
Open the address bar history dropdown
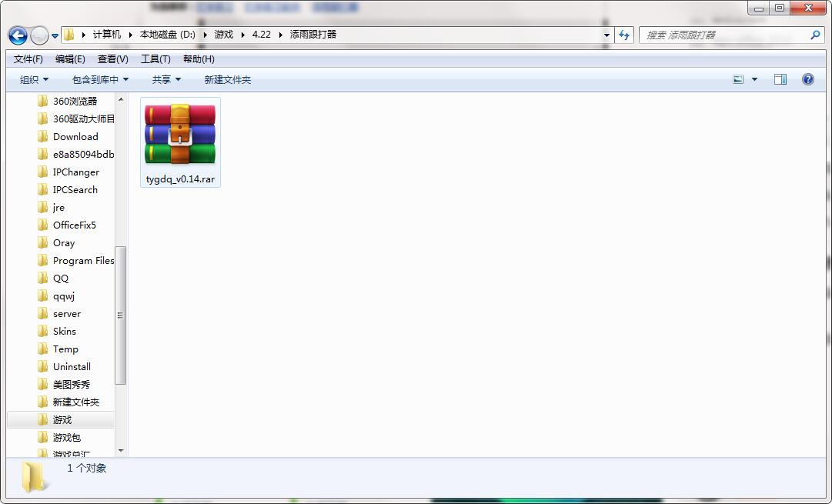pyautogui.click(x=606, y=35)
